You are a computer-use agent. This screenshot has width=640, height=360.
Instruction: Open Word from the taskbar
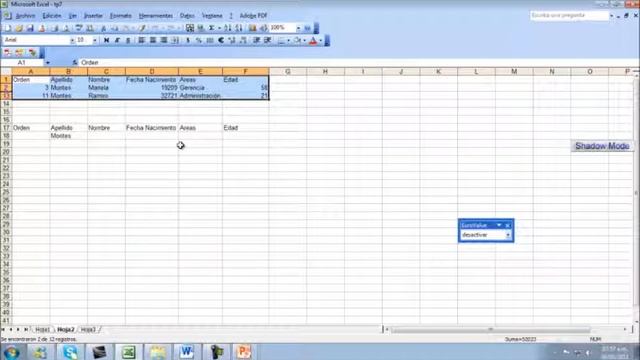tap(187, 352)
